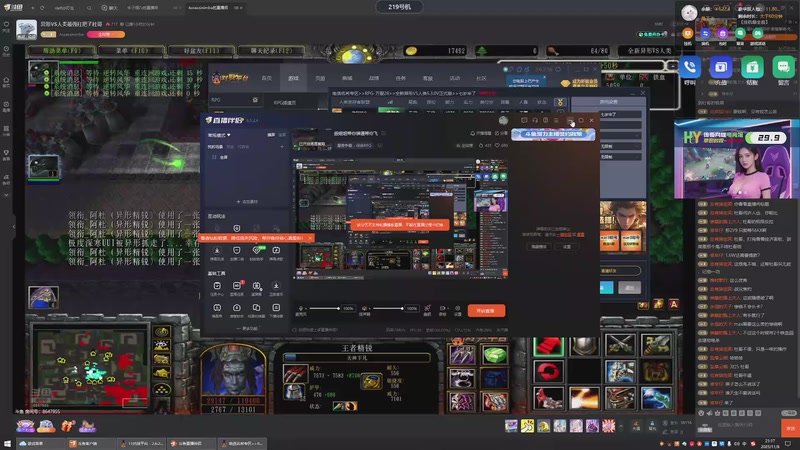Viewport: 800px width, 450px height.
Task: Click the 充值 recharge icon
Action: [721, 67]
